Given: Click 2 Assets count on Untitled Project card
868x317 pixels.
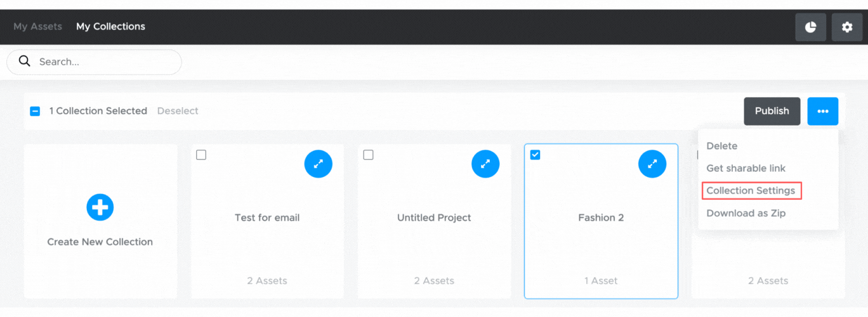Looking at the screenshot, I should 434,280.
